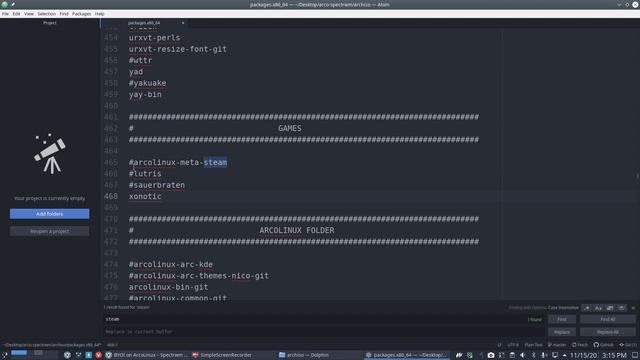Open the Plain Text grammar selector
The height and width of the screenshot is (360, 640).
tap(533, 345)
